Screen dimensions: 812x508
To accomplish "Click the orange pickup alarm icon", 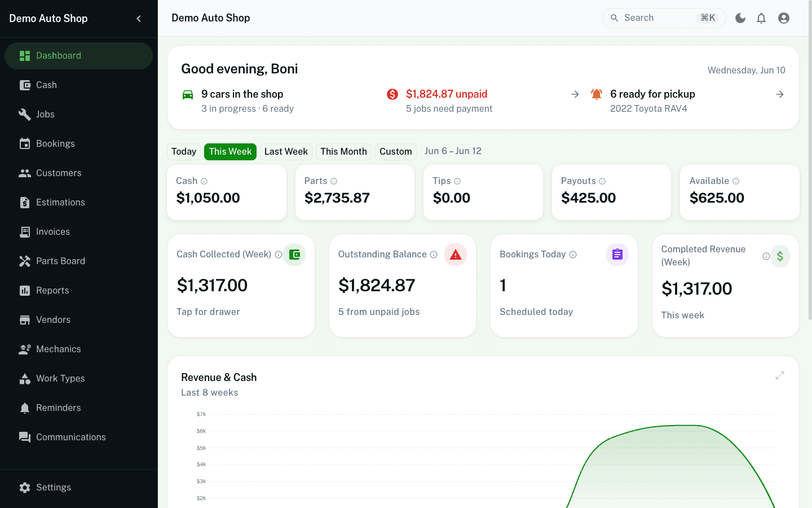I will tap(597, 94).
